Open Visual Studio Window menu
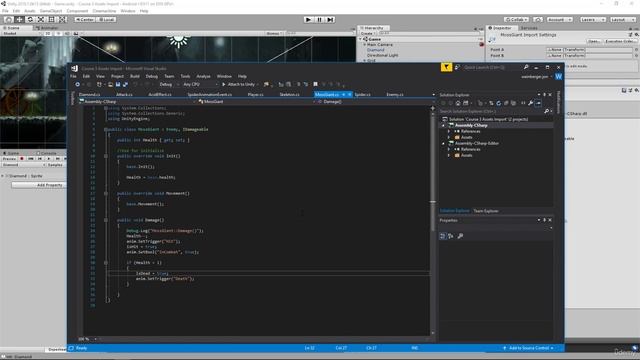The width and height of the screenshot is (640, 360). click(224, 76)
